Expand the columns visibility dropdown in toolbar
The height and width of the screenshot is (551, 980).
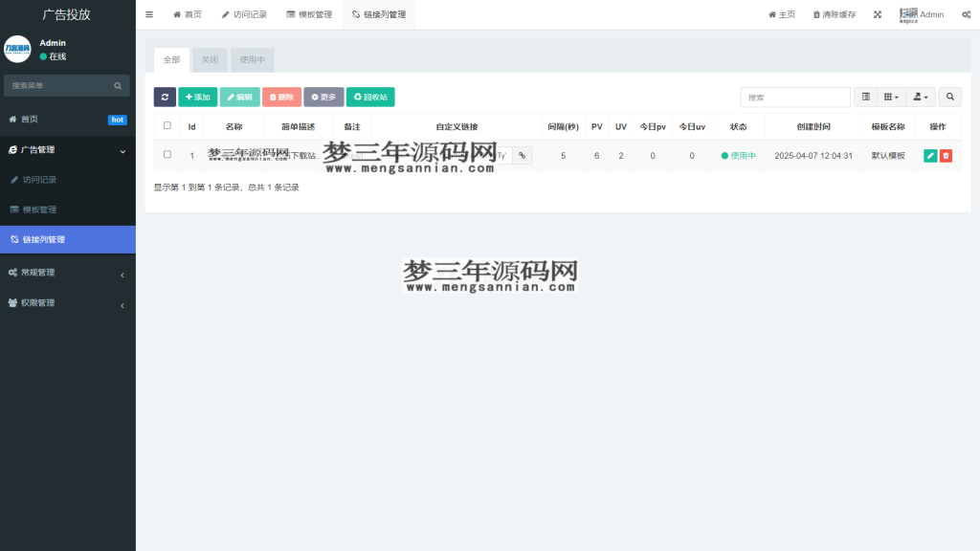point(892,97)
